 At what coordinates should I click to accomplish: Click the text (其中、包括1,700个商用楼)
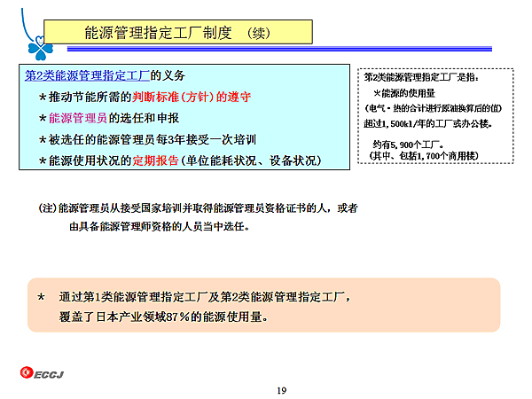click(x=424, y=156)
